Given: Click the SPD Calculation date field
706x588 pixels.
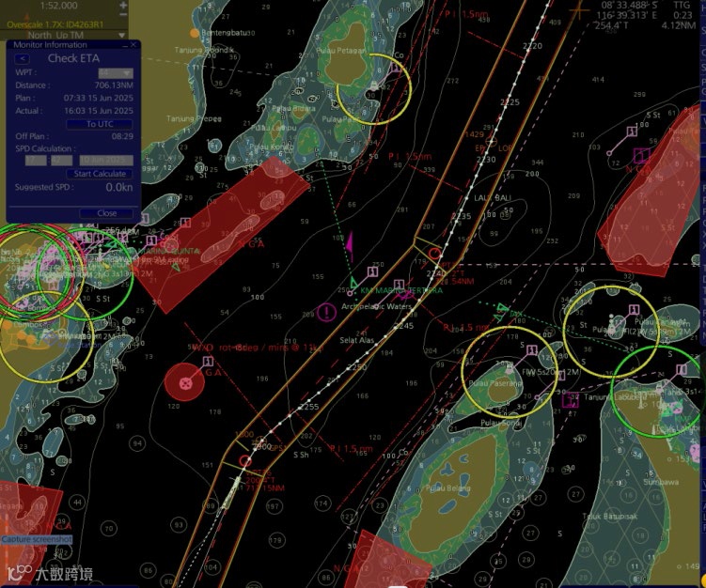Looking at the screenshot, I should coord(106,161).
